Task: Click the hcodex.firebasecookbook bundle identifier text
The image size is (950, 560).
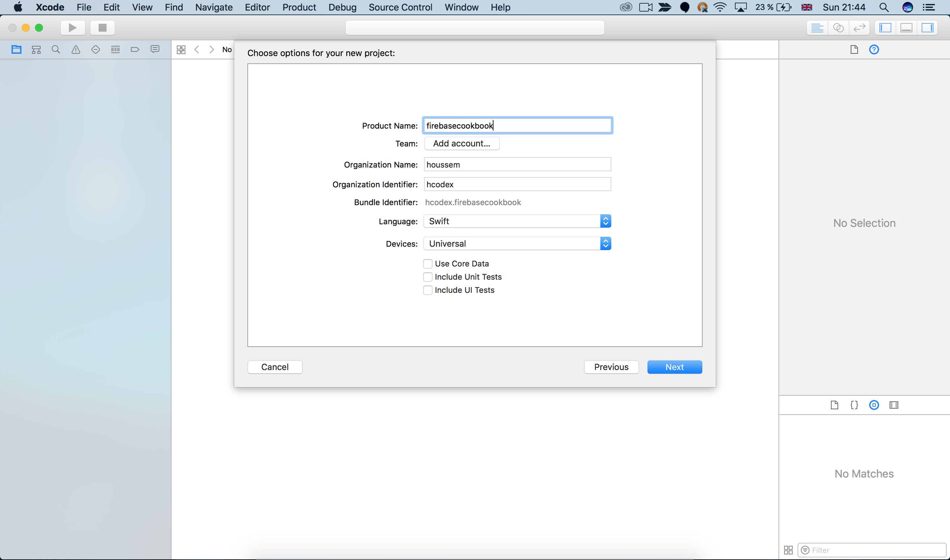Action: [x=473, y=202]
